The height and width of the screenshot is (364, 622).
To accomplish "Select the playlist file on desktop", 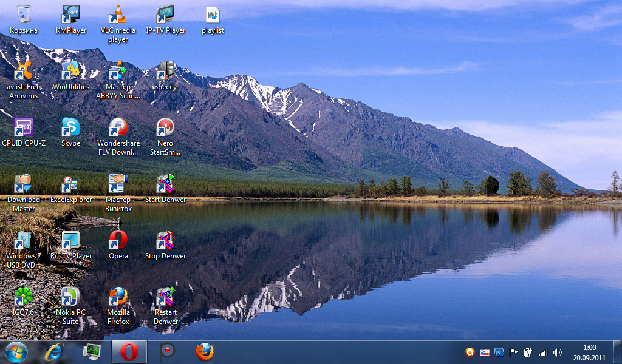I will [213, 15].
